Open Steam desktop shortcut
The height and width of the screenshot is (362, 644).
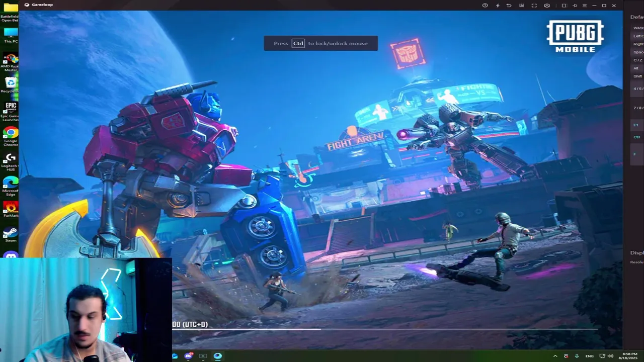(10, 234)
